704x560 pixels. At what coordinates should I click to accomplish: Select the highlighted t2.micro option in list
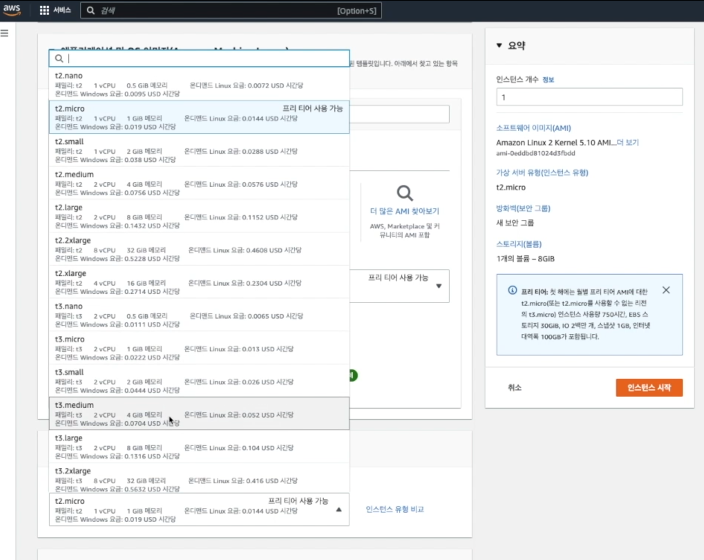[199, 117]
